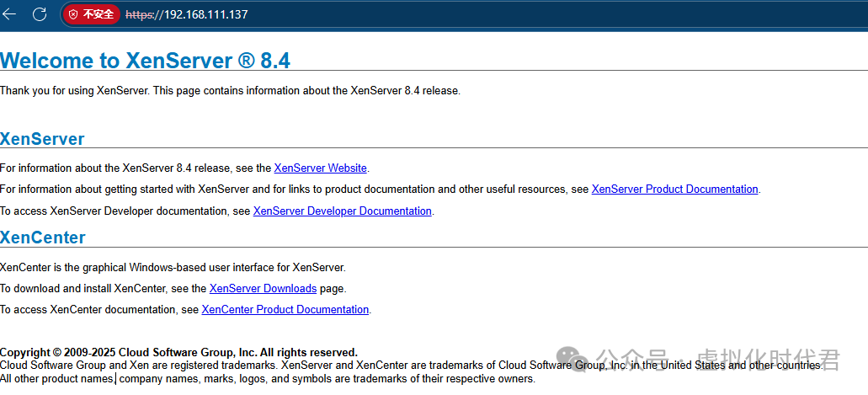Image resolution: width=868 pixels, height=395 pixels.
Task: Open the XenServer Website link
Action: pos(320,168)
